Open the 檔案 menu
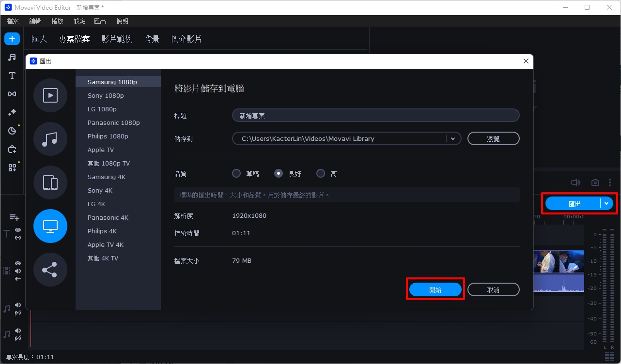 [13, 21]
